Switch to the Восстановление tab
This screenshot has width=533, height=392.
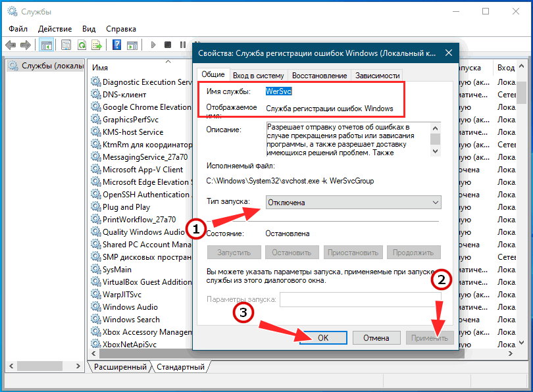(x=319, y=76)
